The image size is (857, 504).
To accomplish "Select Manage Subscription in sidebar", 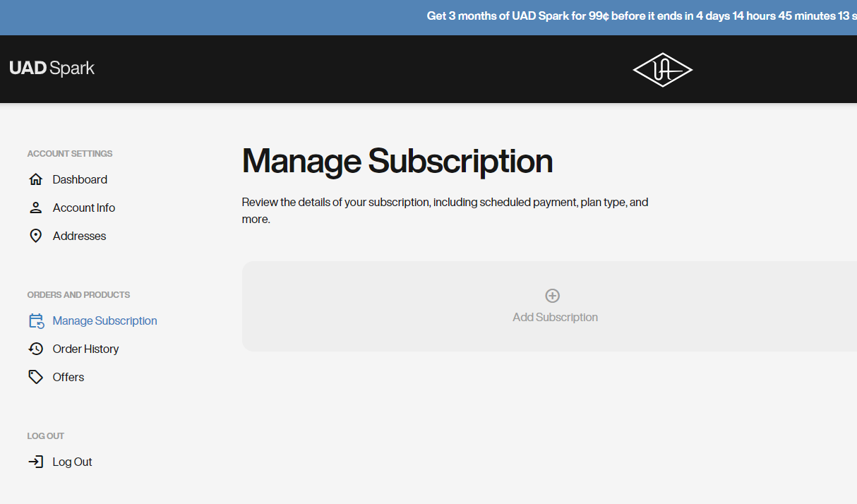I will (104, 320).
